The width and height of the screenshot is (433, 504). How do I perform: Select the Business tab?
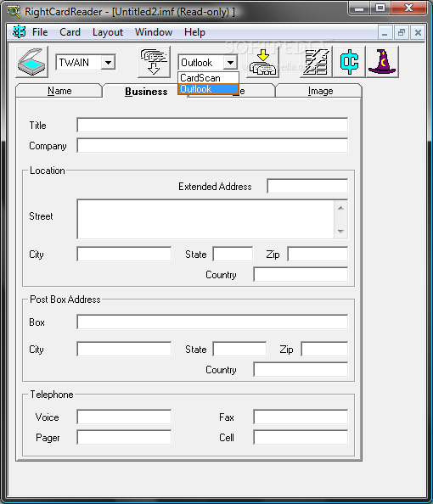pos(146,92)
